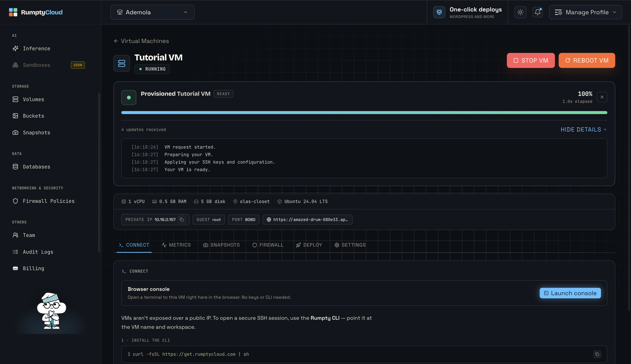Click the Sandboxes SOON item

[49, 65]
